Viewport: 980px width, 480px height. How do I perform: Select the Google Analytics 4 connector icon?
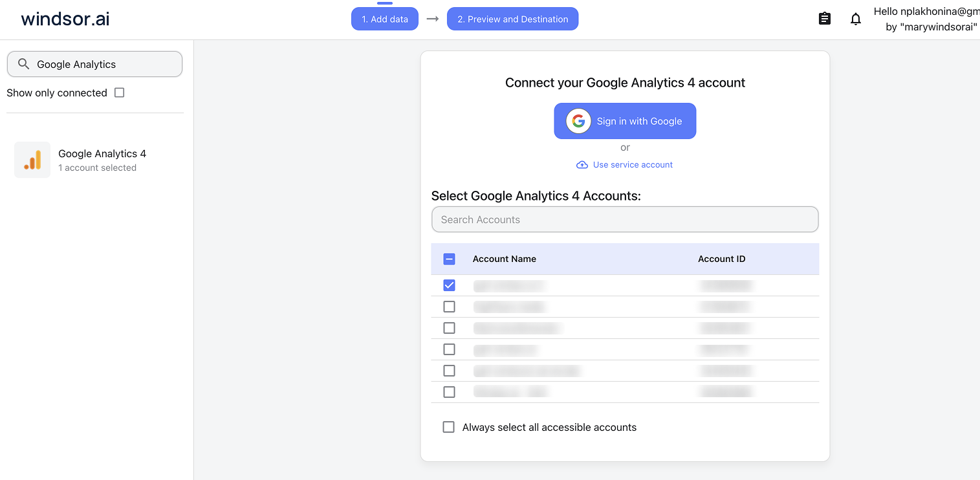tap(32, 159)
